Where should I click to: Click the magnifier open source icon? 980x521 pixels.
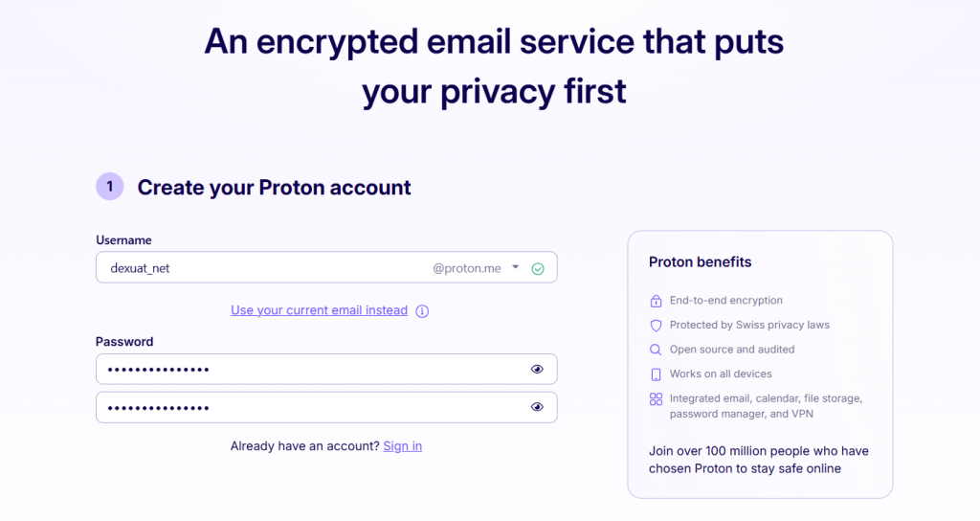tap(656, 350)
